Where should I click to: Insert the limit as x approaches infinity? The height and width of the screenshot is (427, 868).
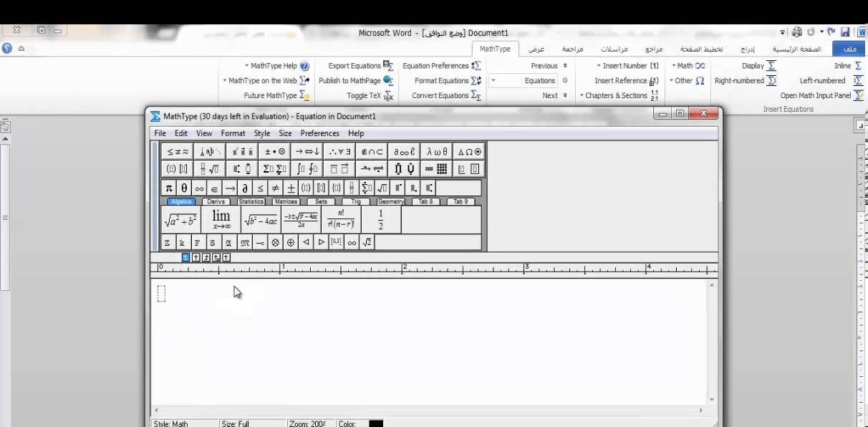(221, 219)
